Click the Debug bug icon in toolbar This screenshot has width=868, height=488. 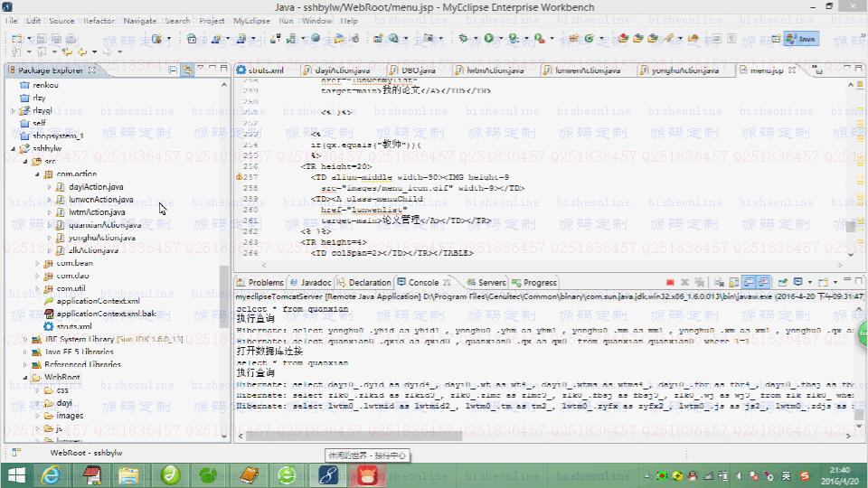coord(463,38)
